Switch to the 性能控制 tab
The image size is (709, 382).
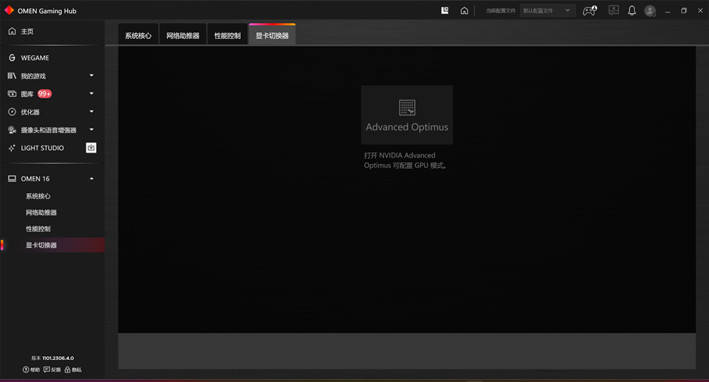tap(227, 35)
